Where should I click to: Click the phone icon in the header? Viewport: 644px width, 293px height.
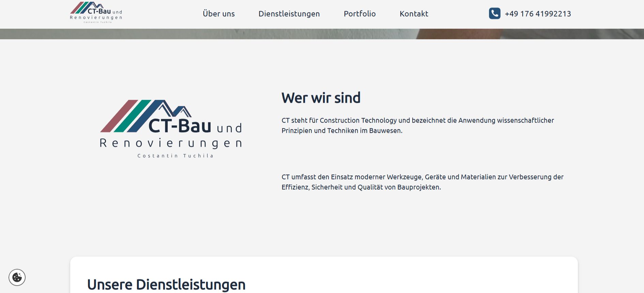coord(494,14)
